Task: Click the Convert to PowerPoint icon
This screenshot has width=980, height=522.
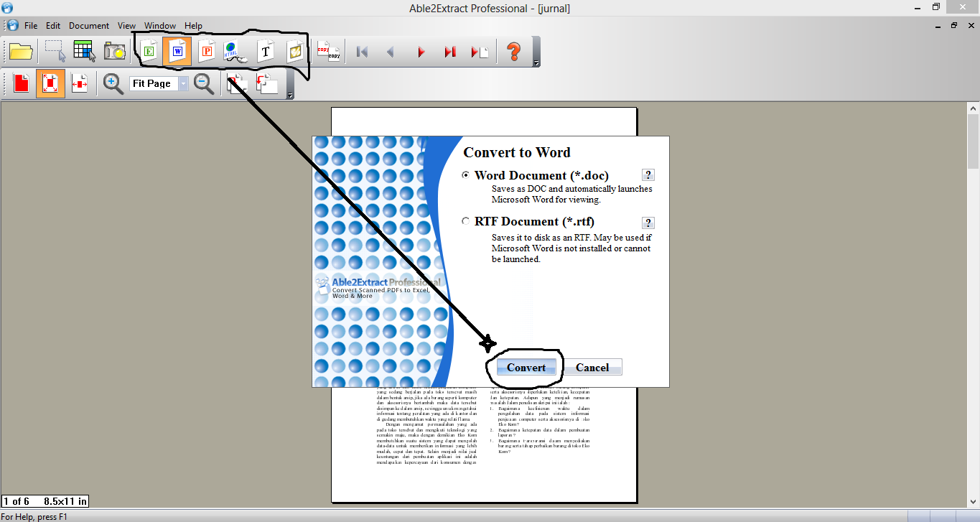Action: coord(207,52)
